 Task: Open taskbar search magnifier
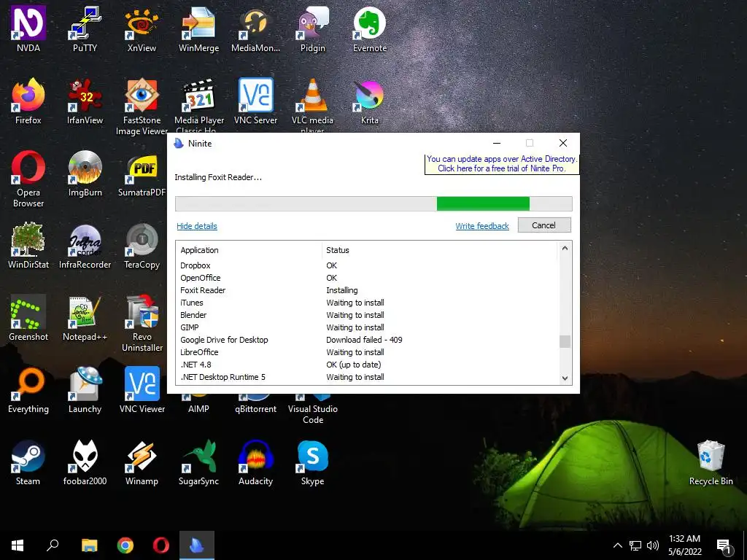pyautogui.click(x=53, y=545)
